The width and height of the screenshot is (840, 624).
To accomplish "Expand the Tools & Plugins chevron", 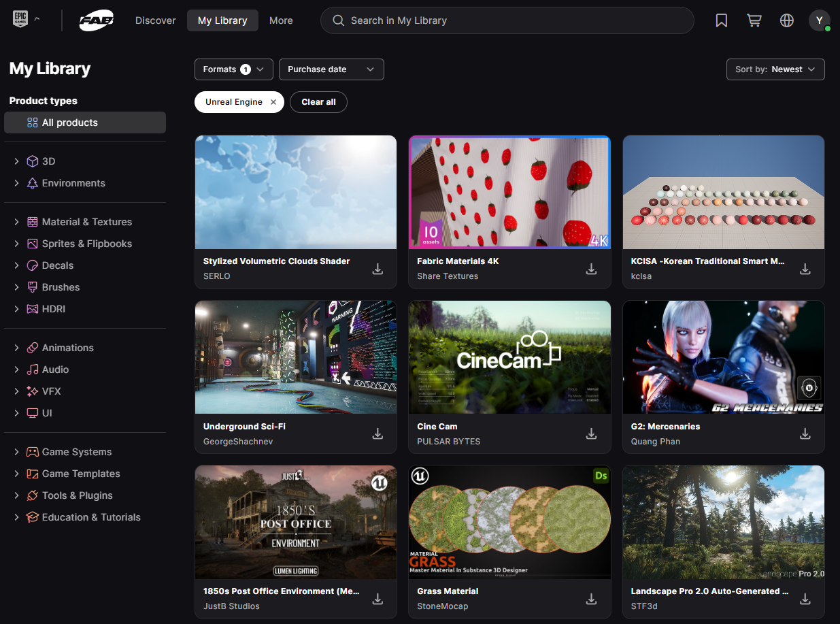I will 16,495.
